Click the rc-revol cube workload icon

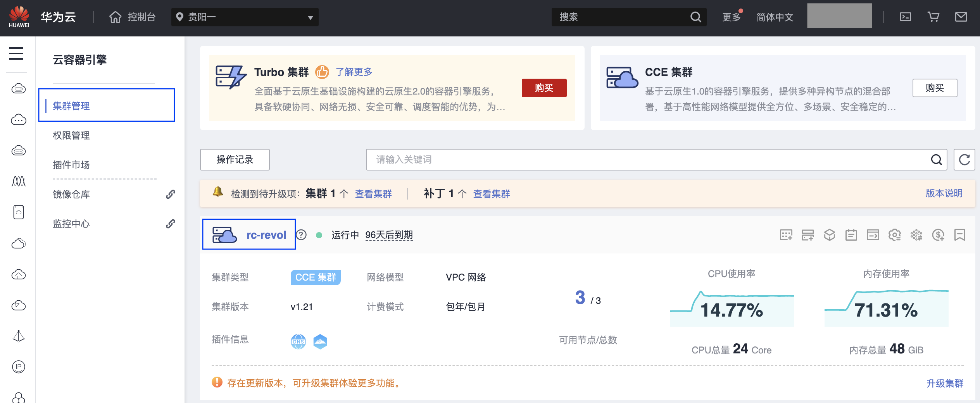[830, 235]
